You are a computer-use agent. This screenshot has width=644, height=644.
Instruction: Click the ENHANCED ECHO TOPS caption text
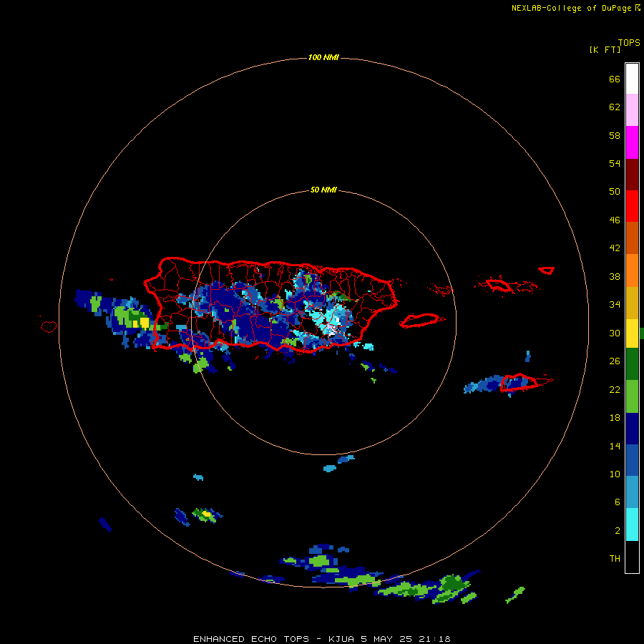pos(251,639)
